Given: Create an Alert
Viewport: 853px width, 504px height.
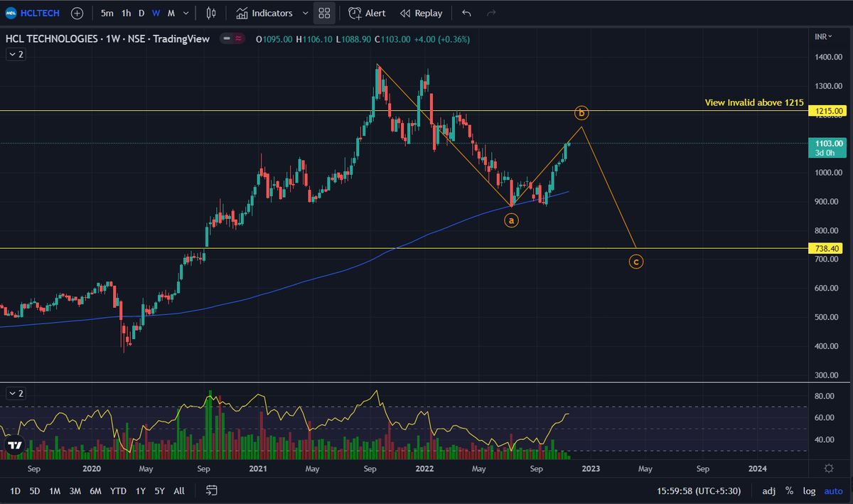Looking at the screenshot, I should click(x=367, y=13).
